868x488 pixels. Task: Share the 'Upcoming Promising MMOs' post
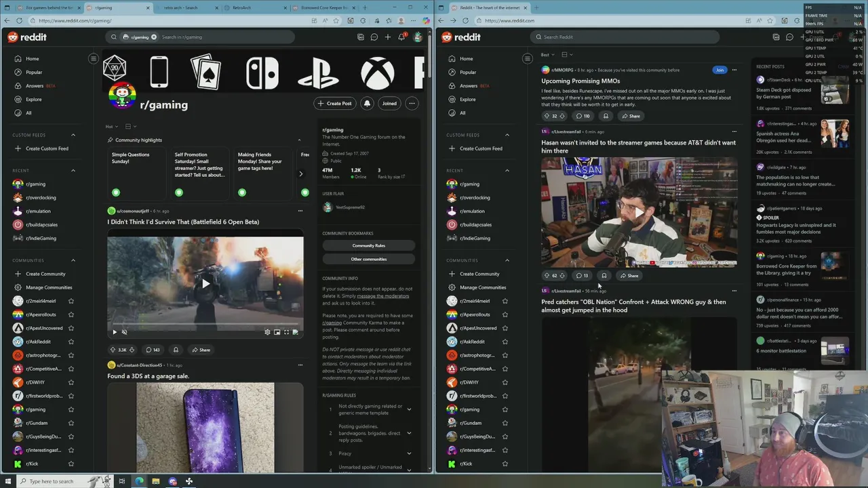pyautogui.click(x=631, y=116)
